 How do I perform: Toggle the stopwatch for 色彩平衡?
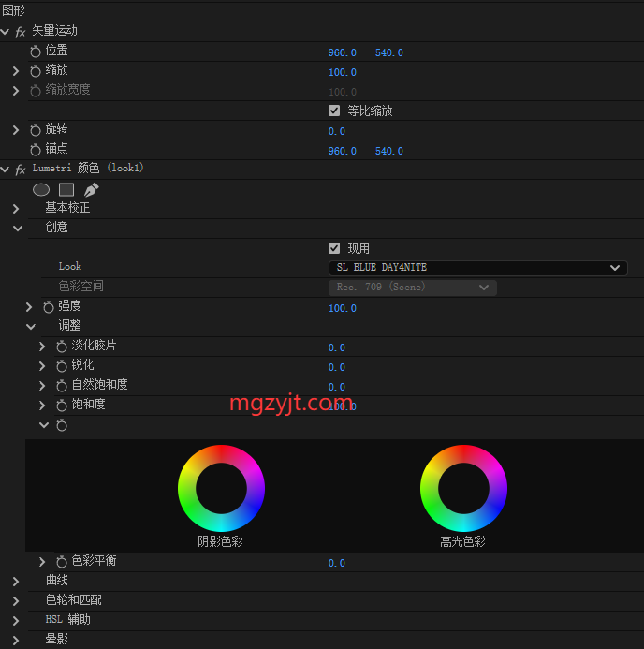click(x=62, y=562)
